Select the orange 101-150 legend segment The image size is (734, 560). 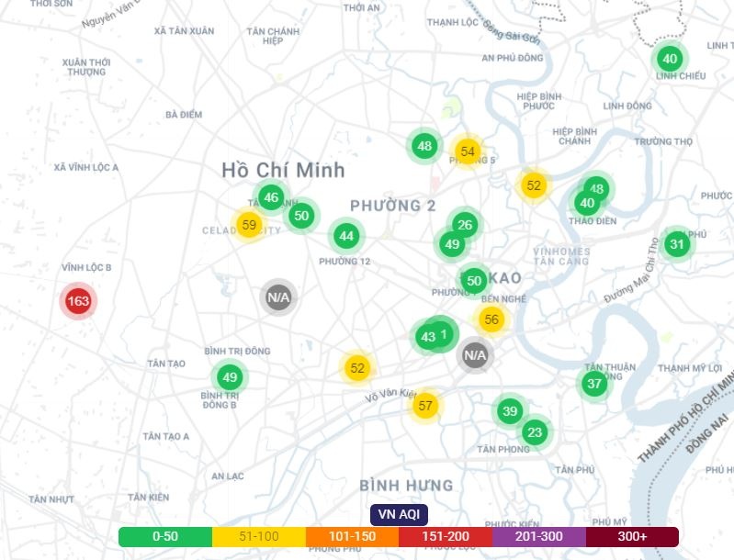[352, 537]
